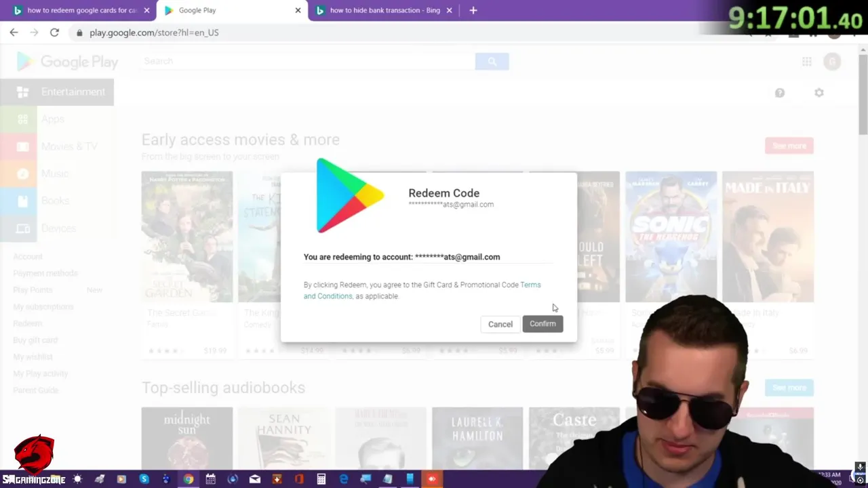868x488 pixels.
Task: Open Microsoft Edge from taskbar
Action: 344,480
